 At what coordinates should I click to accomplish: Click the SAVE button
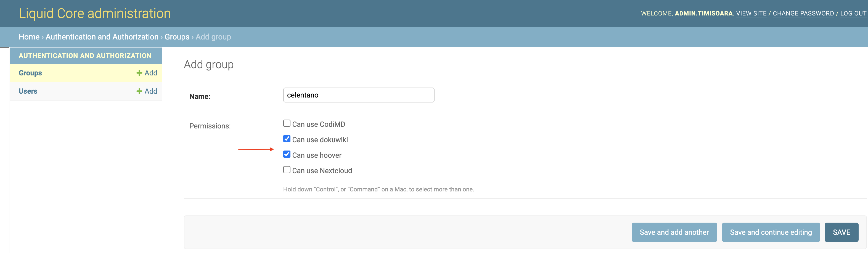click(841, 232)
